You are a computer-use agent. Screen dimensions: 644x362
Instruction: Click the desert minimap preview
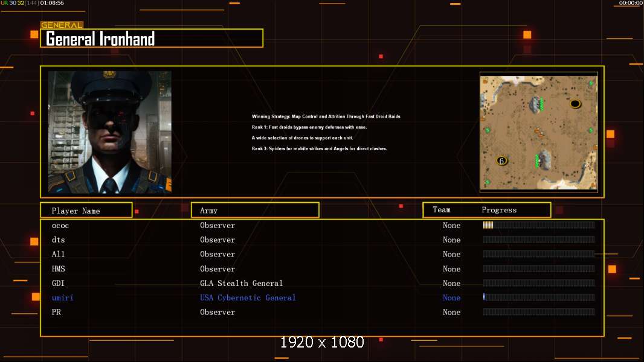[x=539, y=132]
